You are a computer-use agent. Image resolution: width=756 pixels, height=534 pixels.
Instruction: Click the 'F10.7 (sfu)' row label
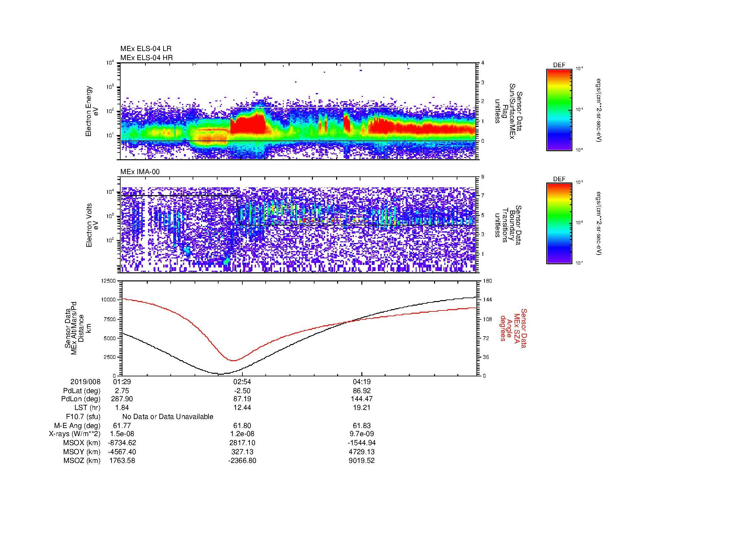pos(83,417)
